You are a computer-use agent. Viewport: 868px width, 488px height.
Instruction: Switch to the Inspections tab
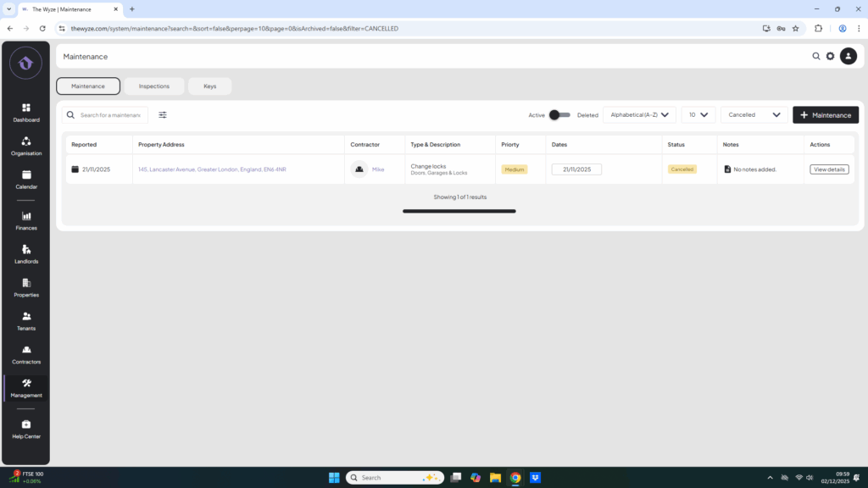(x=154, y=86)
